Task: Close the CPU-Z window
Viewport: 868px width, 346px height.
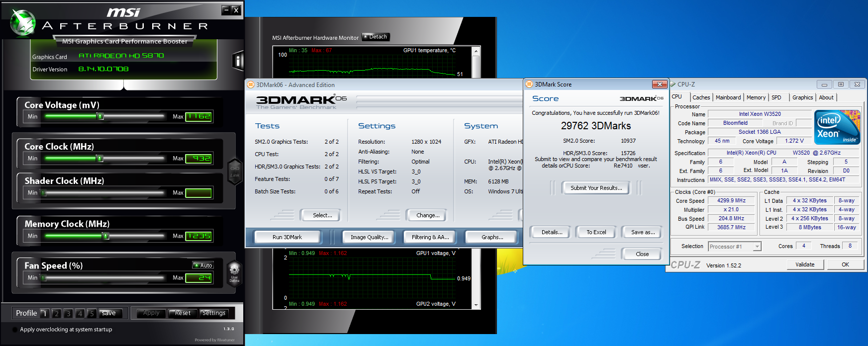Action: [x=857, y=84]
